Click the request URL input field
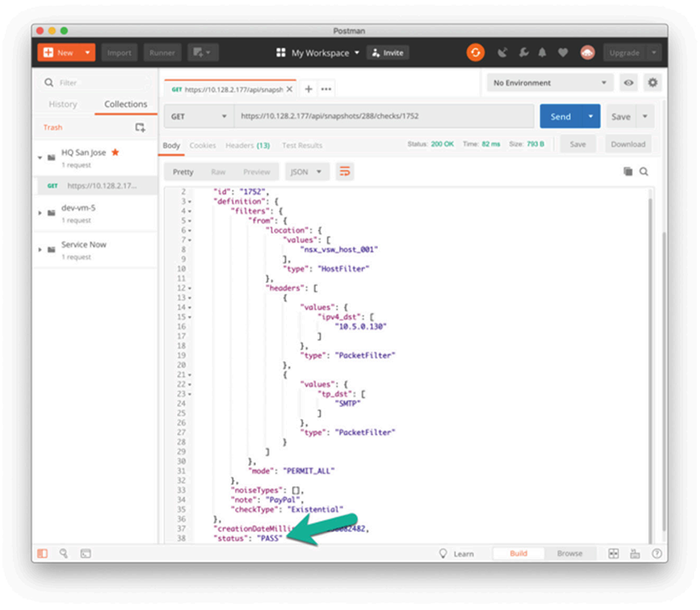Screen dimensions: 700x610 tap(383, 116)
